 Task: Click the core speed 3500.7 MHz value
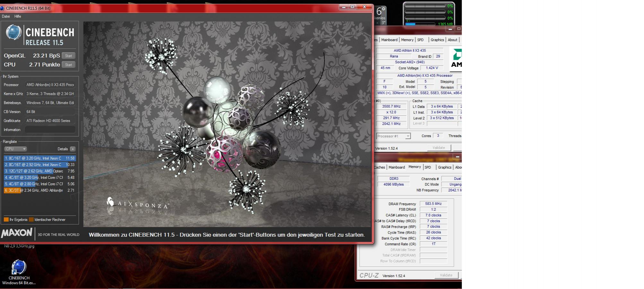click(x=391, y=106)
